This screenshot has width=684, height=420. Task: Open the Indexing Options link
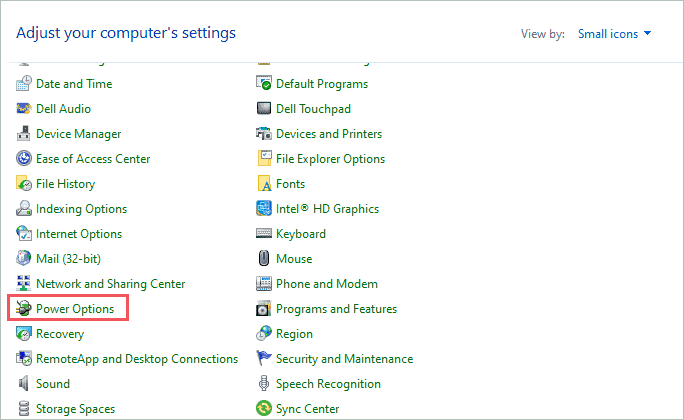(x=81, y=209)
